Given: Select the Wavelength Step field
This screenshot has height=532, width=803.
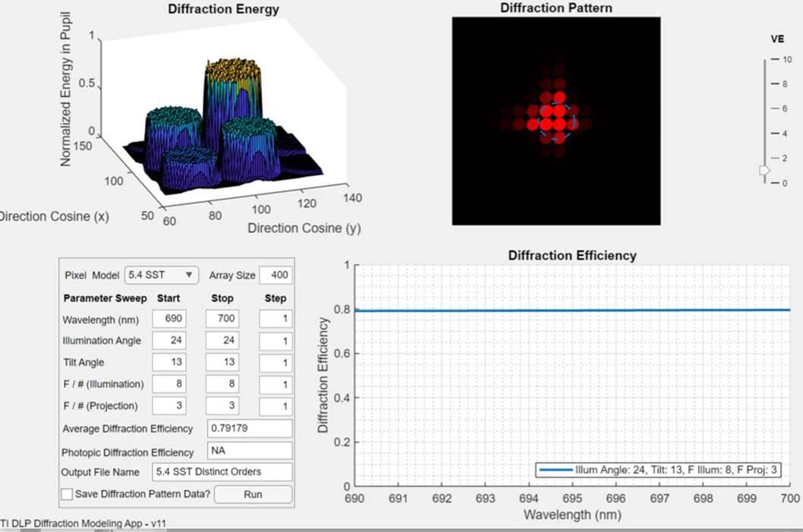Looking at the screenshot, I should point(276,320).
